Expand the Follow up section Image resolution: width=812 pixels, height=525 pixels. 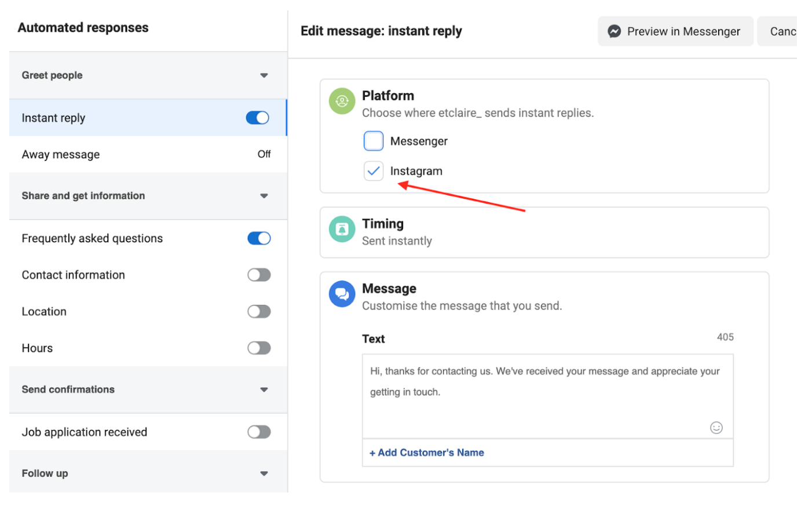[264, 473]
